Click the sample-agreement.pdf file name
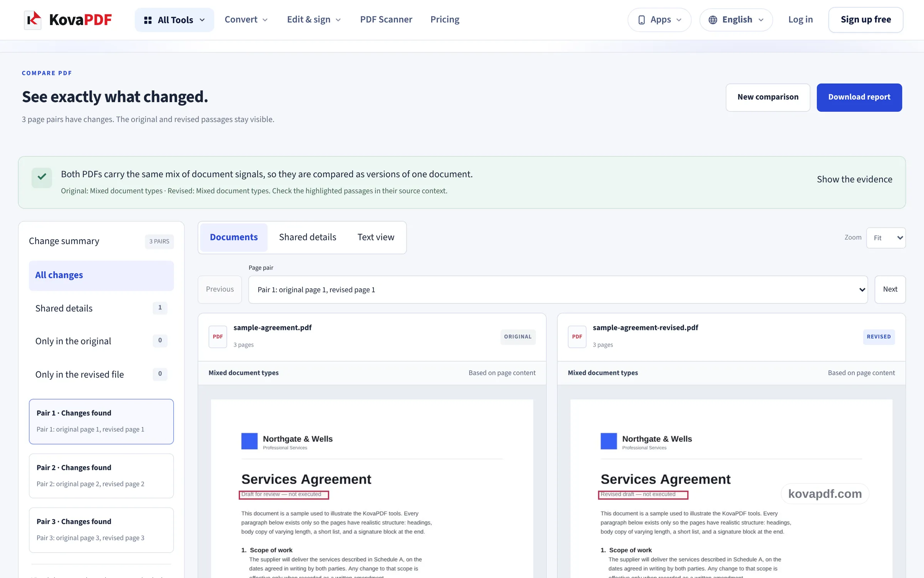Viewport: 924px width, 578px height. click(273, 328)
